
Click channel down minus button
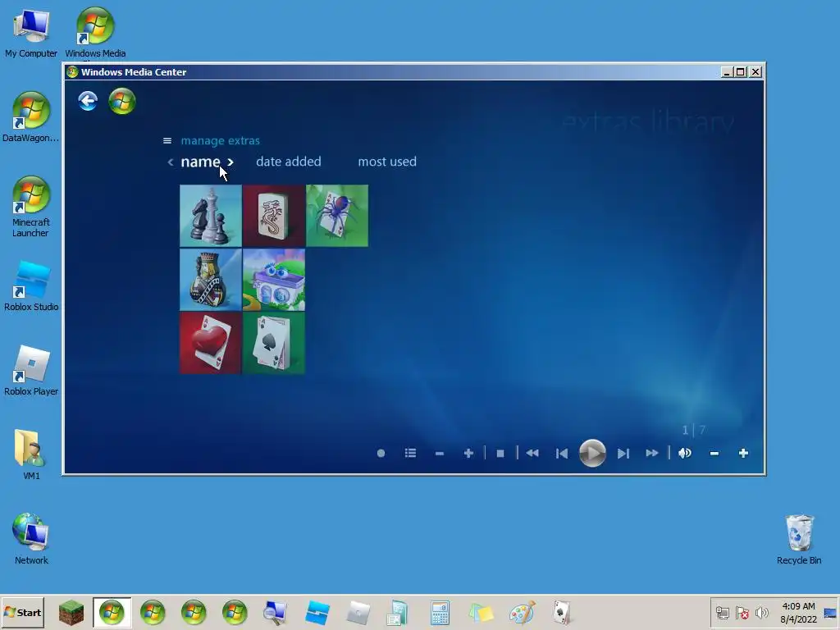pyautogui.click(x=440, y=454)
